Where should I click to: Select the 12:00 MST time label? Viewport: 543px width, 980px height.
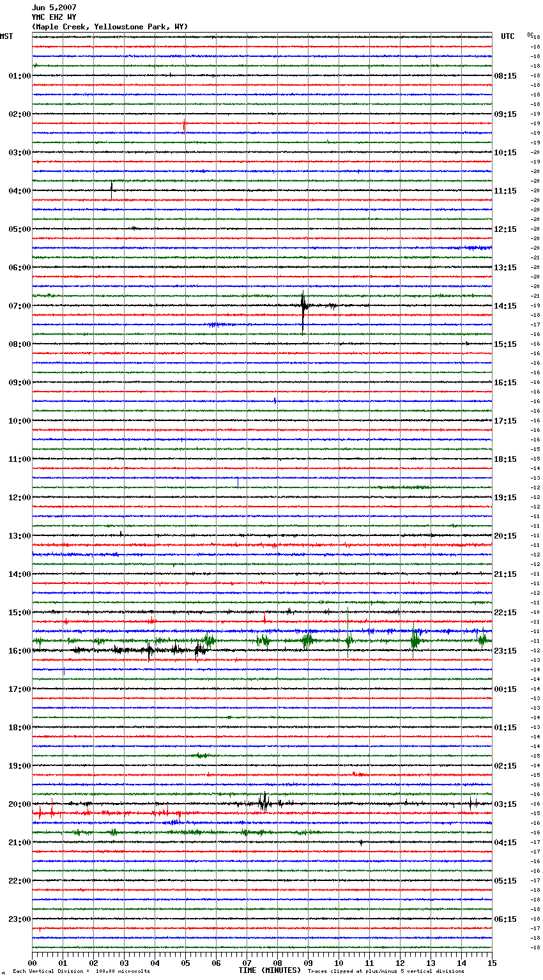tap(20, 498)
